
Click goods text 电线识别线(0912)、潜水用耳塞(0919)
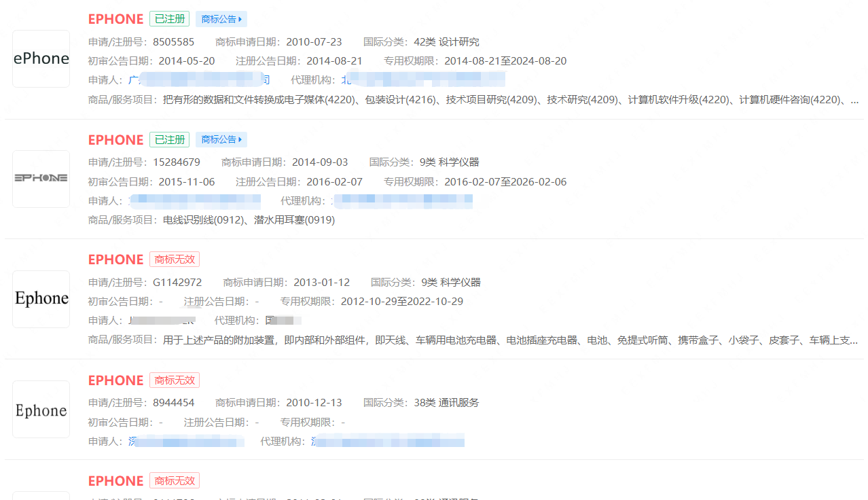[249, 220]
